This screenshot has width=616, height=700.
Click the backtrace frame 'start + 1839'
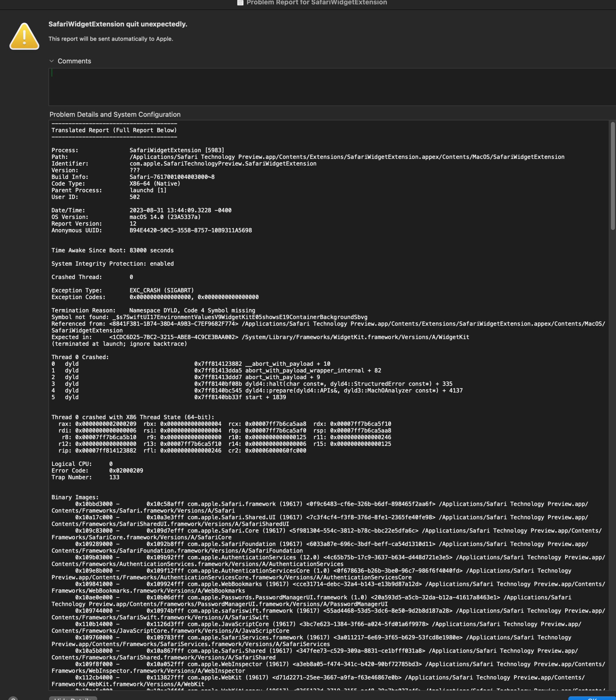(265, 397)
